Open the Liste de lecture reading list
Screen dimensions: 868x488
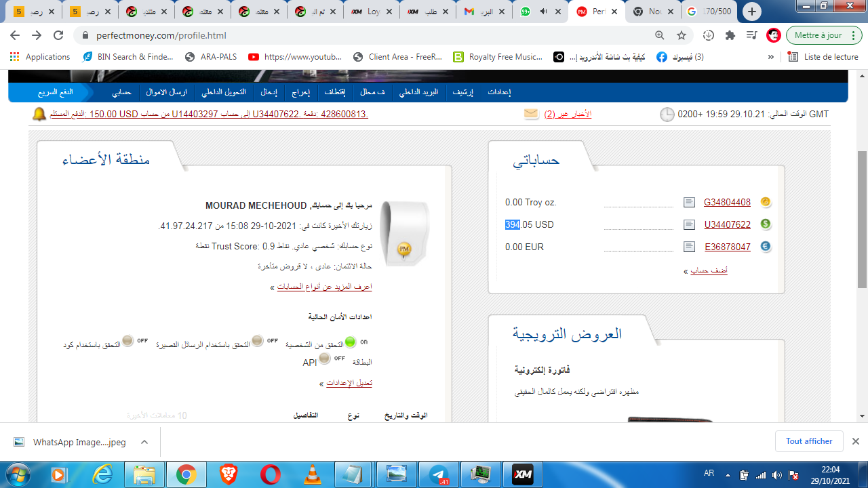pos(824,57)
